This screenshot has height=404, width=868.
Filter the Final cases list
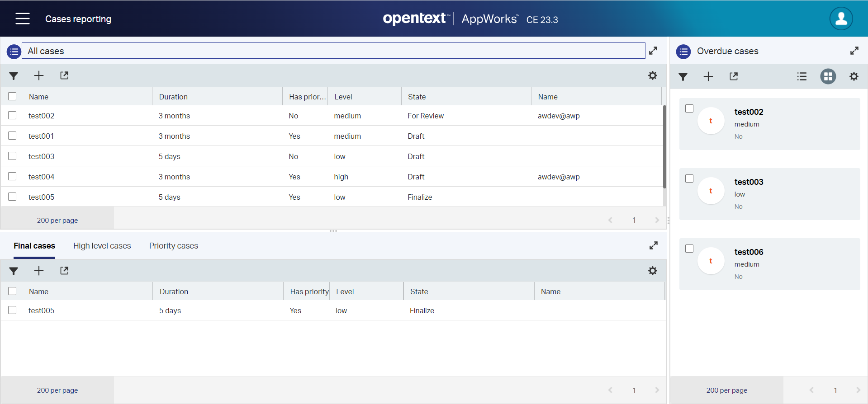[x=14, y=271]
